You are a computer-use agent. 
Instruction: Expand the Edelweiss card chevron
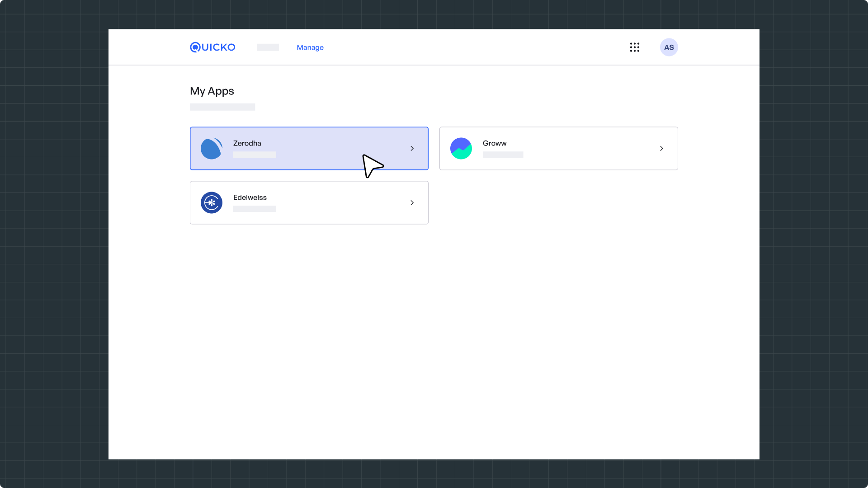412,203
